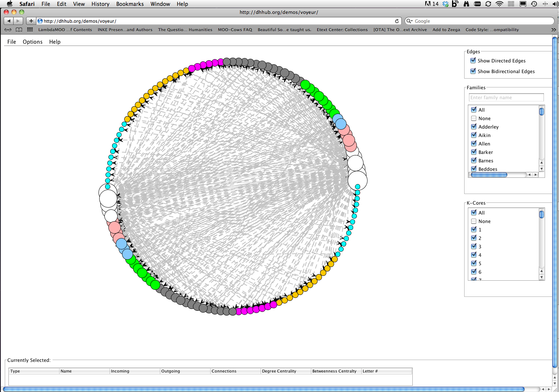Image resolution: width=559 pixels, height=392 pixels.
Task: Click the Letter # column header
Action: [387, 371]
